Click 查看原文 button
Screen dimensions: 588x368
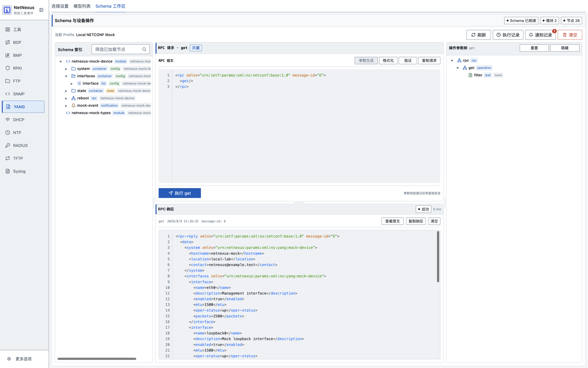pos(392,221)
